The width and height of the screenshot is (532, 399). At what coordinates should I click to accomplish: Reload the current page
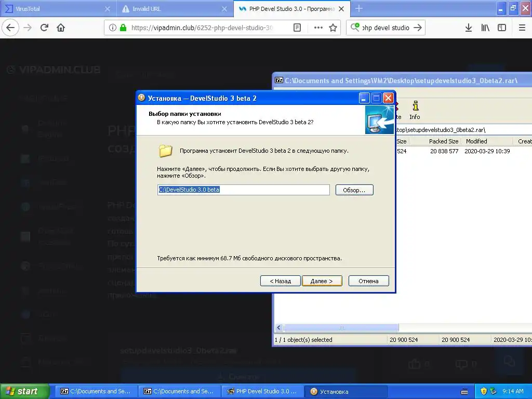pos(44,28)
